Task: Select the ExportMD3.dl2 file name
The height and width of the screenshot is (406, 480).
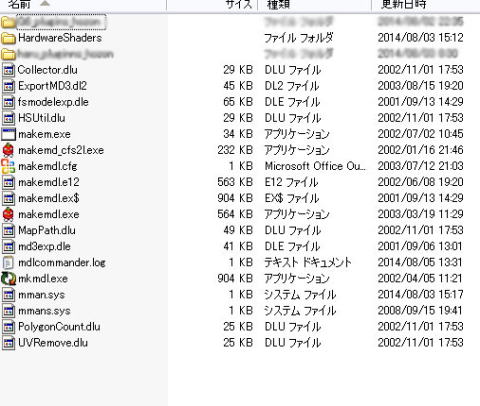Action: 52,86
